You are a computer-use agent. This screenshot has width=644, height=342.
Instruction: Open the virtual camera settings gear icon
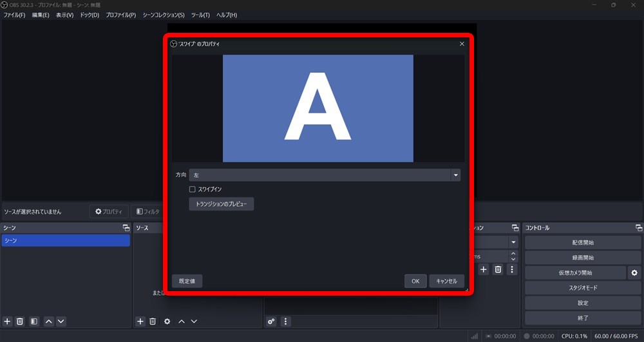pyautogui.click(x=634, y=272)
